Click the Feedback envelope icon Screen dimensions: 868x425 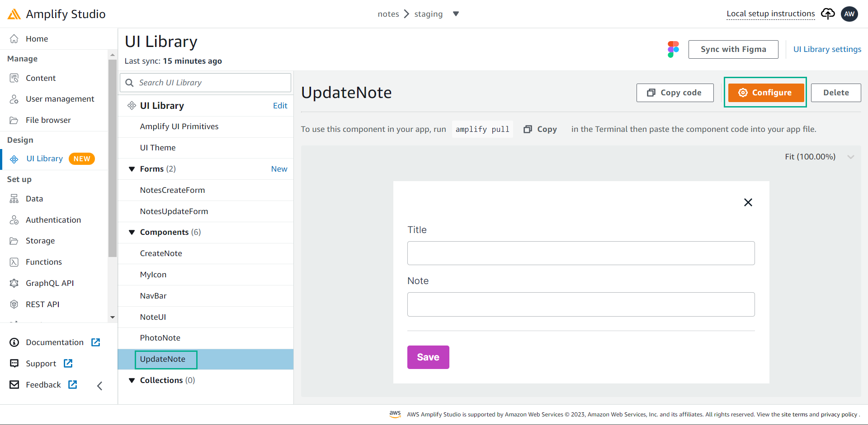pyautogui.click(x=14, y=384)
